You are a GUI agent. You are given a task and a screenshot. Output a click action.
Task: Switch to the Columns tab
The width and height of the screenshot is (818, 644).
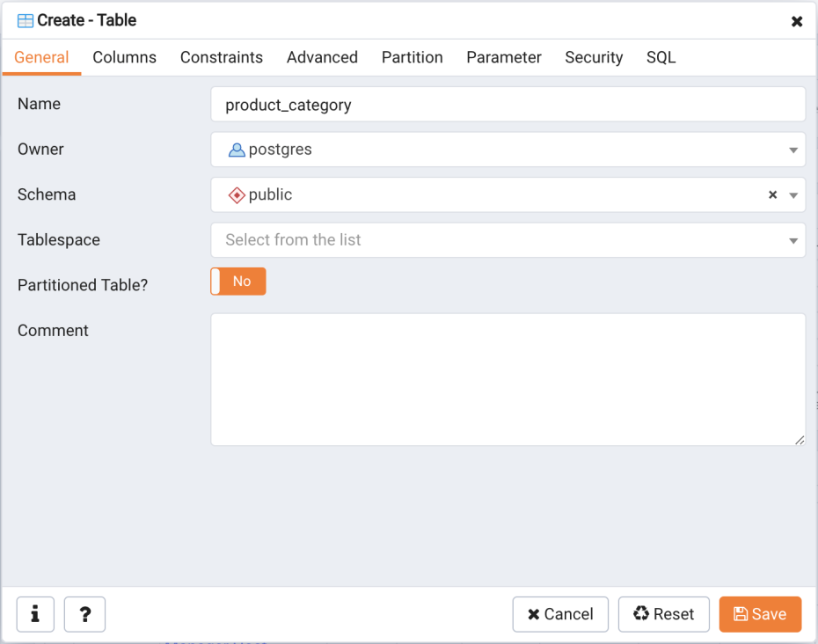(x=125, y=57)
